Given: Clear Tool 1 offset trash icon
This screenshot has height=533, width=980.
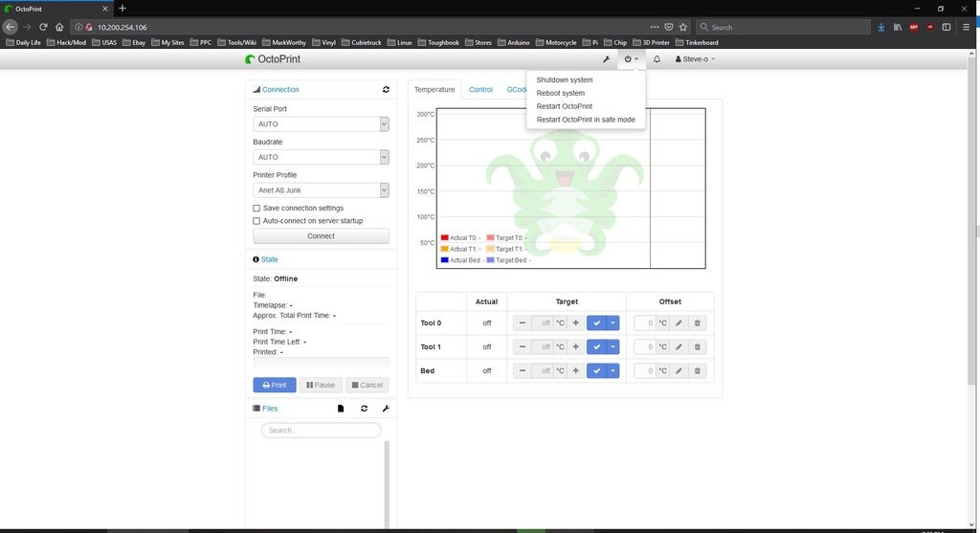Looking at the screenshot, I should point(698,346).
